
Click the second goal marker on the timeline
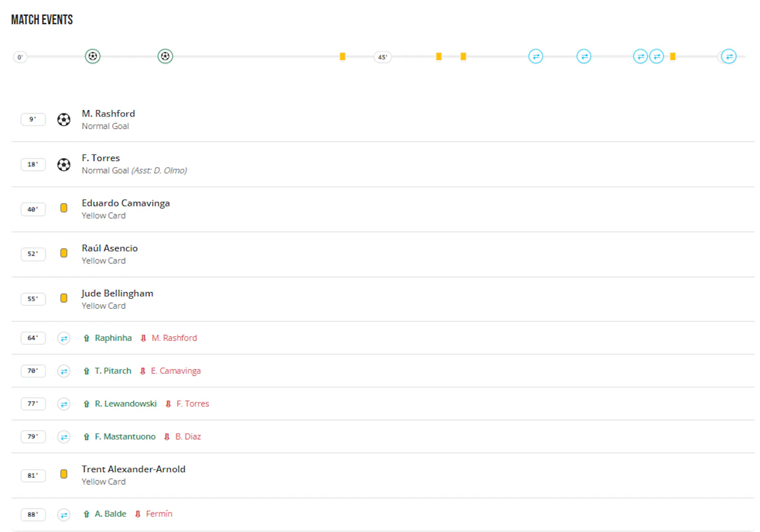[x=165, y=57]
